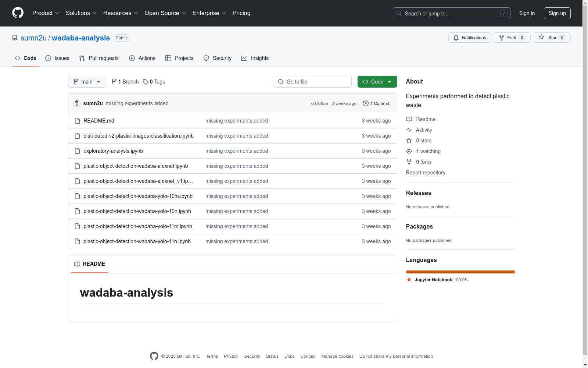Click the Terms footer link
The width and height of the screenshot is (588, 368).
pos(212,356)
